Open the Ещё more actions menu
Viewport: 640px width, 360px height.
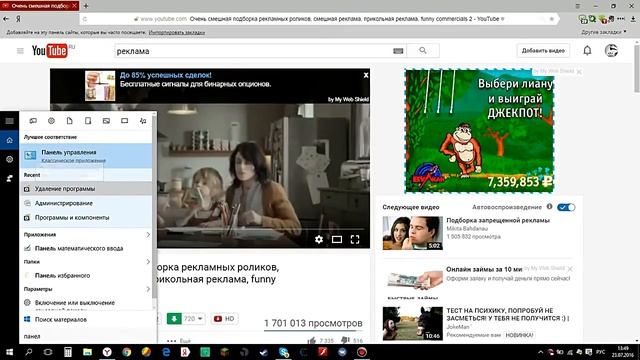[x=179, y=340]
